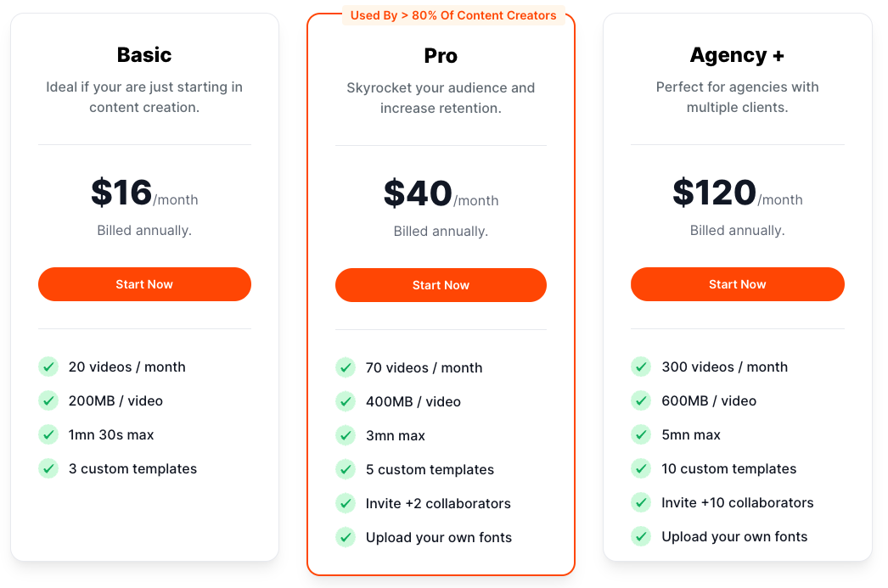Screen dimensions: 888x588
Task: Click the $16 price in Basic card
Action: click(x=121, y=193)
